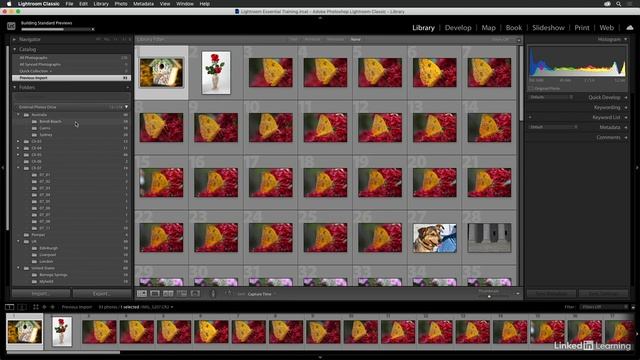The height and width of the screenshot is (360, 640).
Task: Click the grid vertical scrollbar
Action: pyautogui.click(x=521, y=83)
